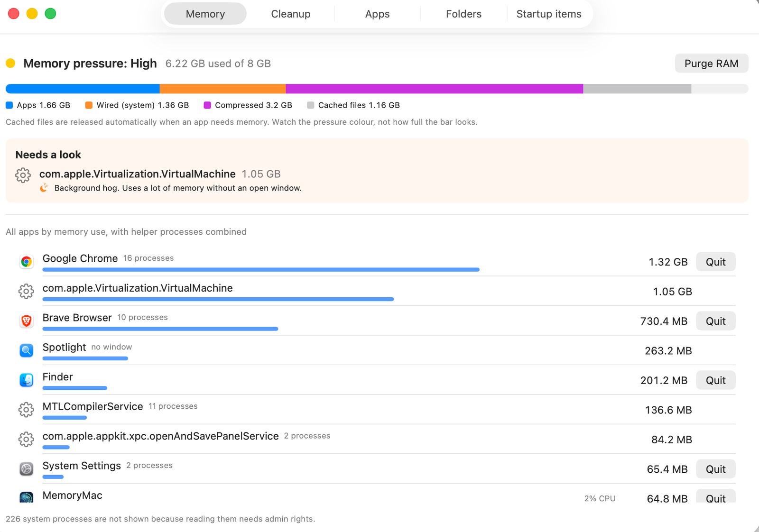This screenshot has width=759, height=532.
Task: Click the MemoryMac app icon
Action: tap(27, 497)
